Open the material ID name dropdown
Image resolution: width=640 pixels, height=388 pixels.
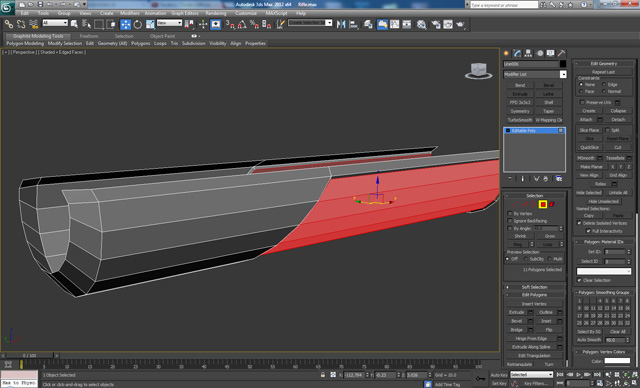tap(604, 271)
